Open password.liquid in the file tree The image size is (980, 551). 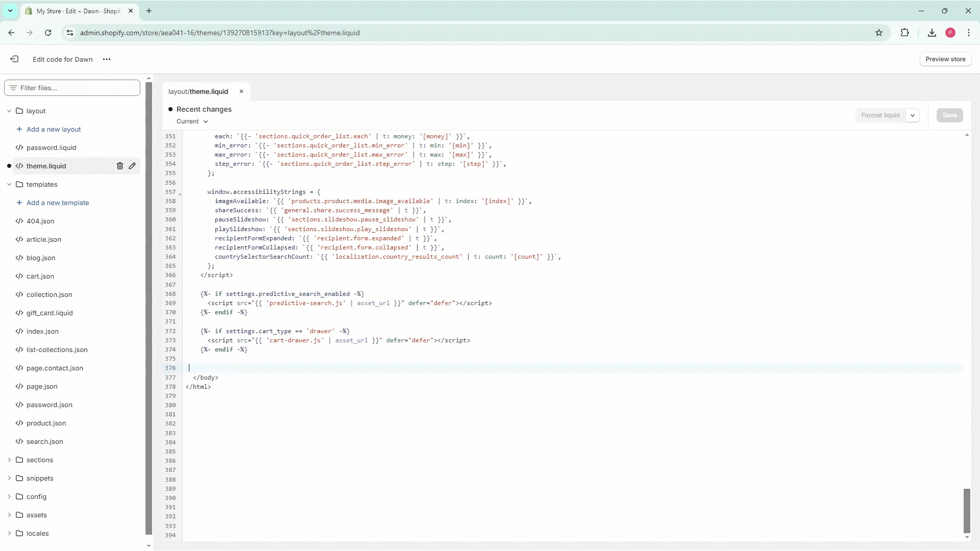point(51,148)
